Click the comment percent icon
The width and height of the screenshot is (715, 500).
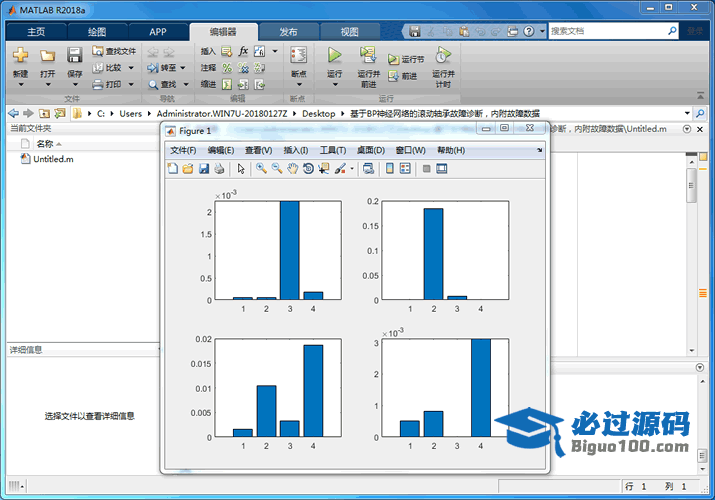pyautogui.click(x=227, y=68)
